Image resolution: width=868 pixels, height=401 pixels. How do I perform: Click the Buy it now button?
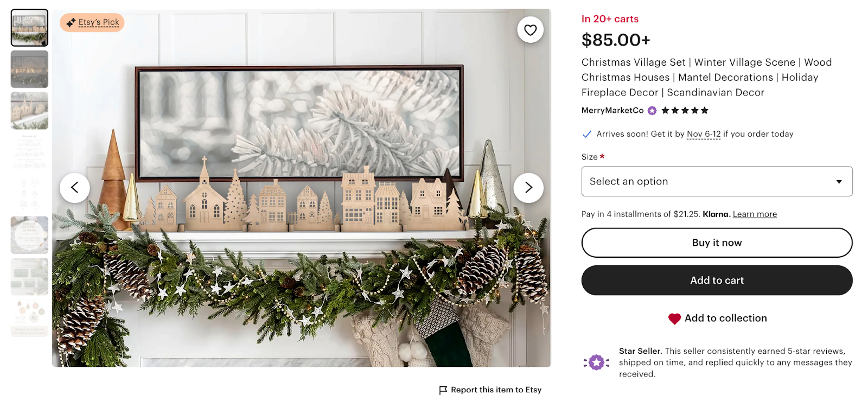coord(717,243)
